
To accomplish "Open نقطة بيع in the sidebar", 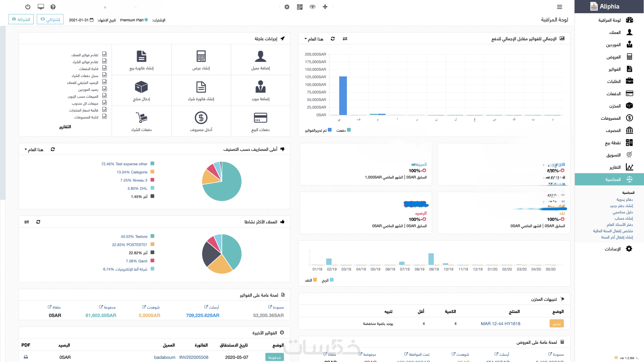I will (619, 143).
